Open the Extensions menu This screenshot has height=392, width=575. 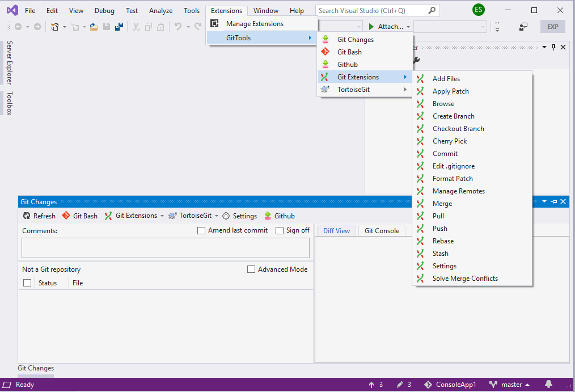pyautogui.click(x=226, y=10)
